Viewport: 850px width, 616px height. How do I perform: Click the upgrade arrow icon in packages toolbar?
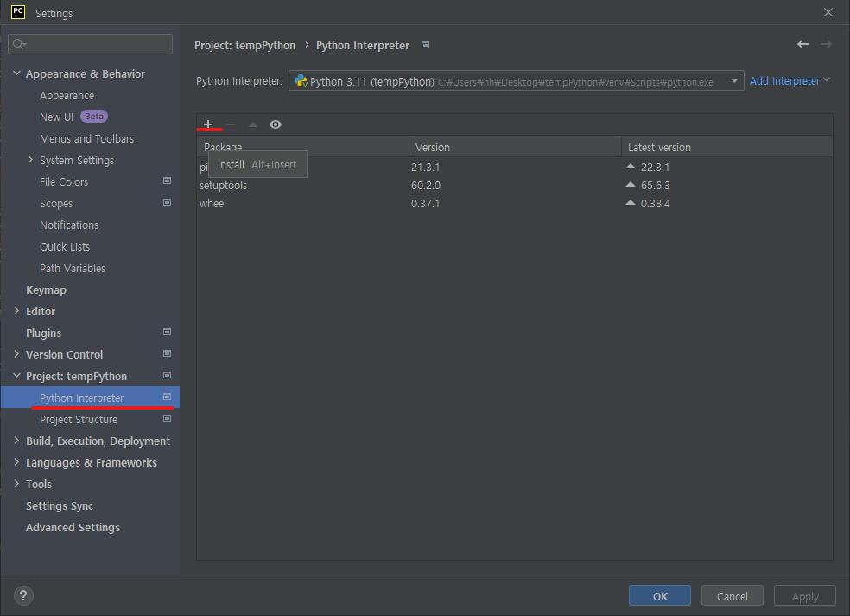(x=252, y=124)
